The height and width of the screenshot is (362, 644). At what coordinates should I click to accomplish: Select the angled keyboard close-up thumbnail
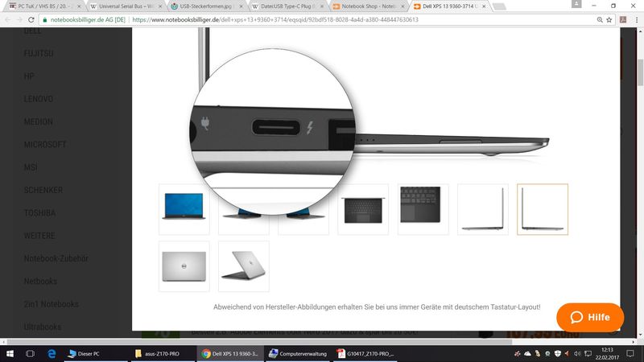[423, 209]
